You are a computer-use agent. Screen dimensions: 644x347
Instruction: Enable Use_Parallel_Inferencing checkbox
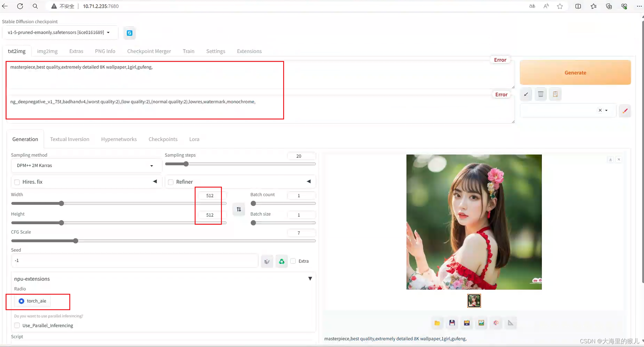17,325
